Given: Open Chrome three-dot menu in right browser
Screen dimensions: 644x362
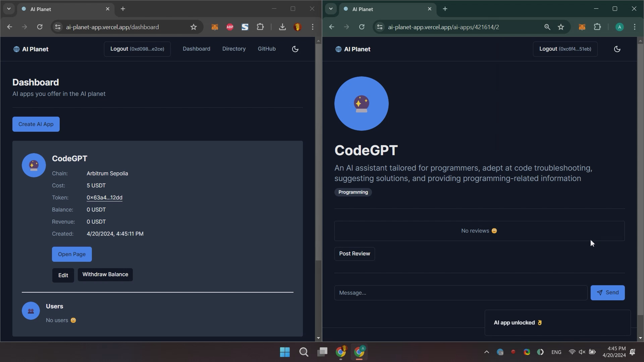Looking at the screenshot, I should (635, 27).
